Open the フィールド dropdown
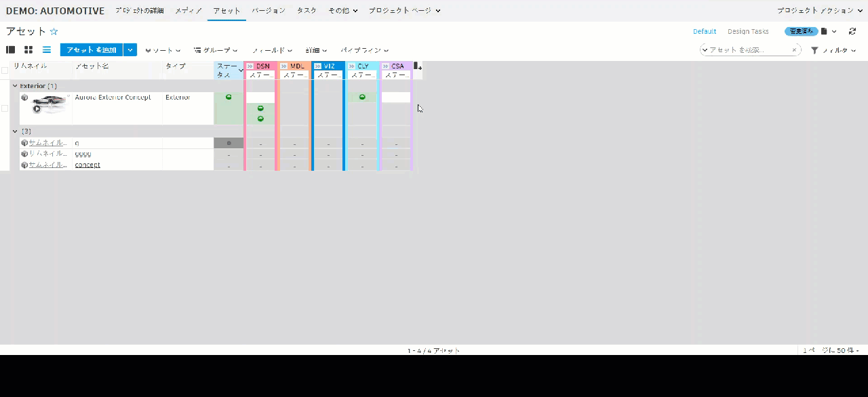 (x=272, y=50)
